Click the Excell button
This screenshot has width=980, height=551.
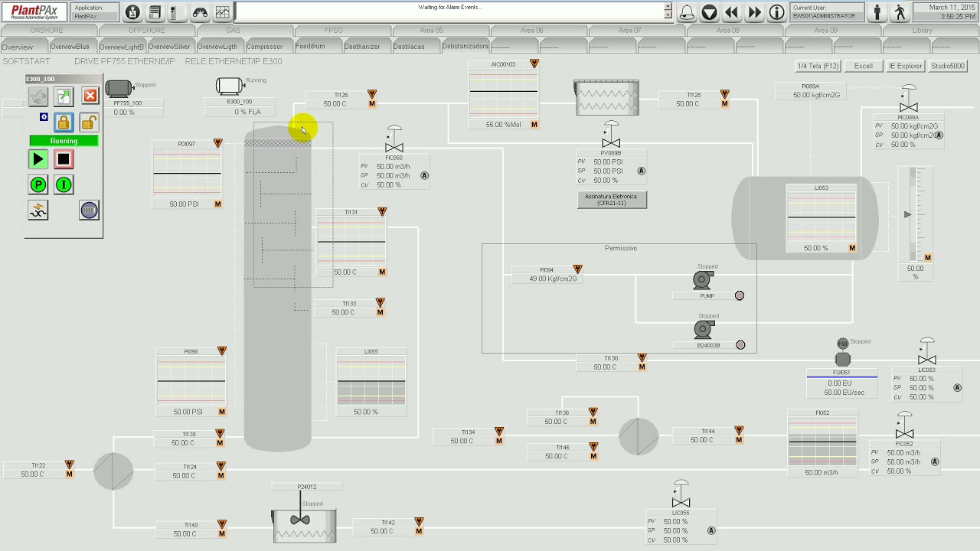pyautogui.click(x=864, y=66)
